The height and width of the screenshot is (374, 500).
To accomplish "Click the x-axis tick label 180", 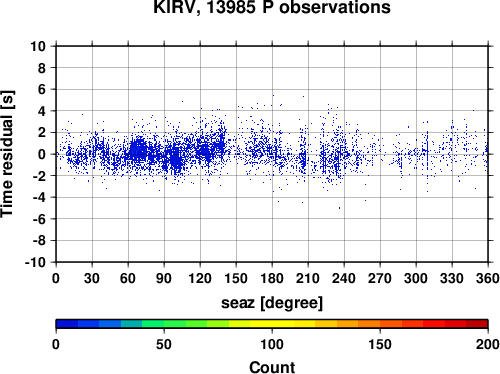I will (x=272, y=278).
